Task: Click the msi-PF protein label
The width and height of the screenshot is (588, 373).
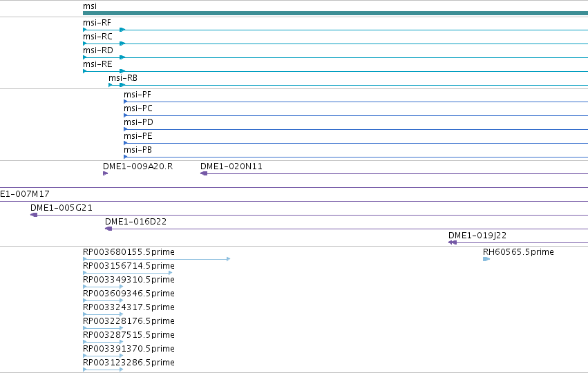Action: pos(137,95)
